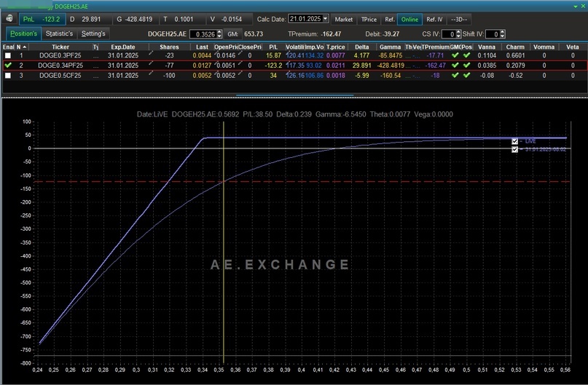Click the pencil icon beside Shares -100

[x=151, y=74]
